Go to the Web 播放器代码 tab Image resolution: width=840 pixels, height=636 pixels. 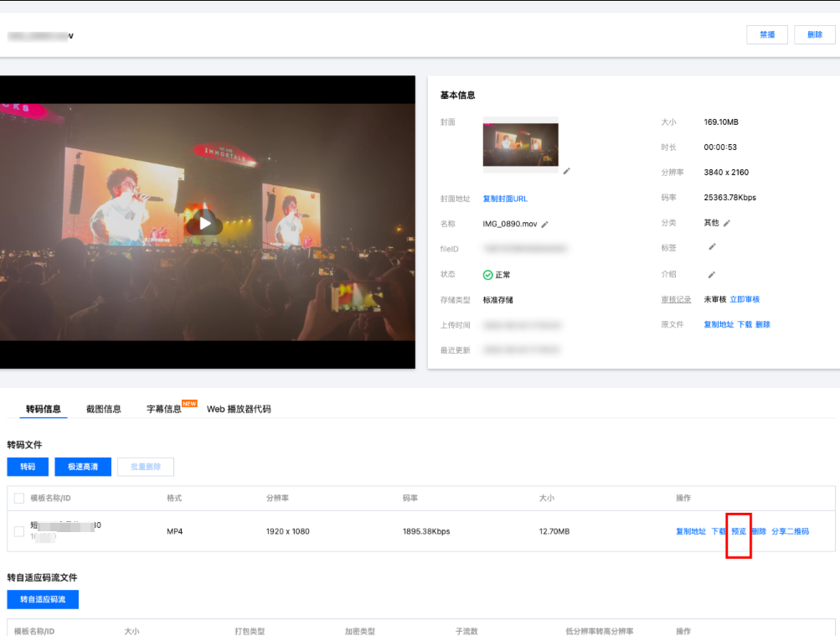(x=239, y=409)
